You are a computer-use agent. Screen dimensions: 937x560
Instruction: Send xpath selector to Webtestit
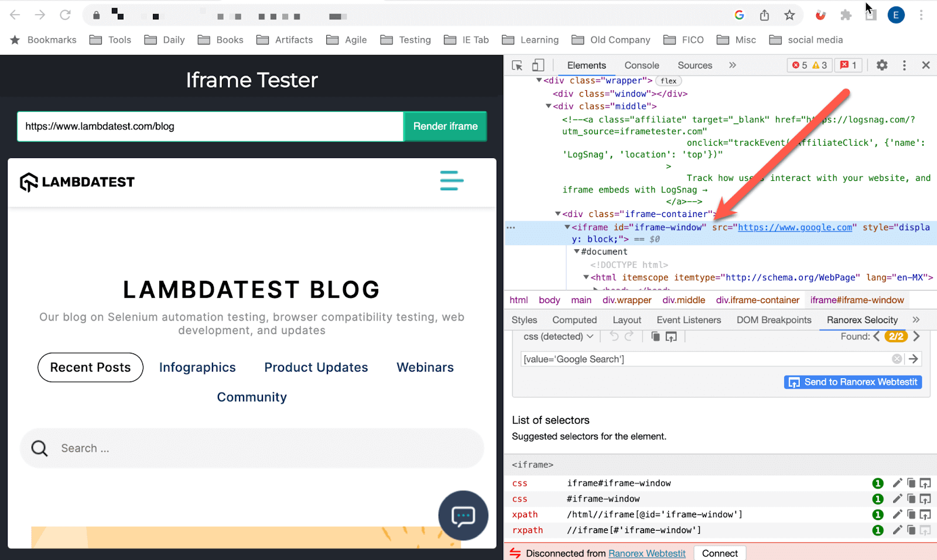point(925,514)
